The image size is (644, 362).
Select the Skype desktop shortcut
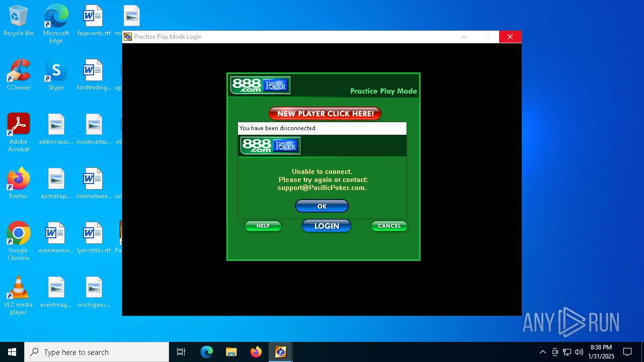click(x=56, y=75)
